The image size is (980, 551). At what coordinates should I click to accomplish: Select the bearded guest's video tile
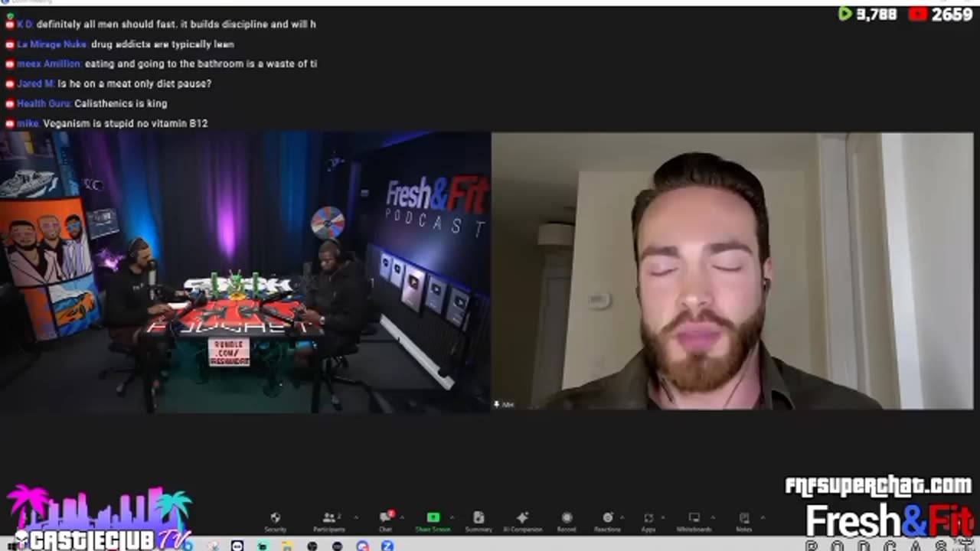732,271
